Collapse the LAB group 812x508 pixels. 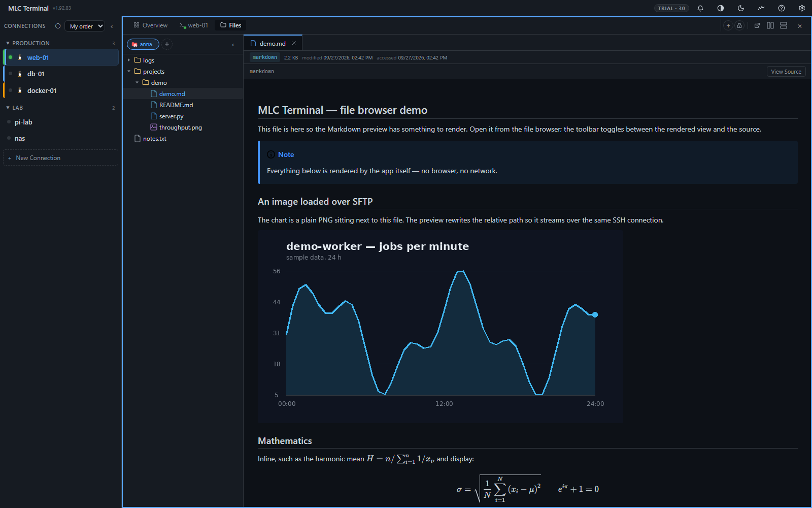tap(8, 108)
